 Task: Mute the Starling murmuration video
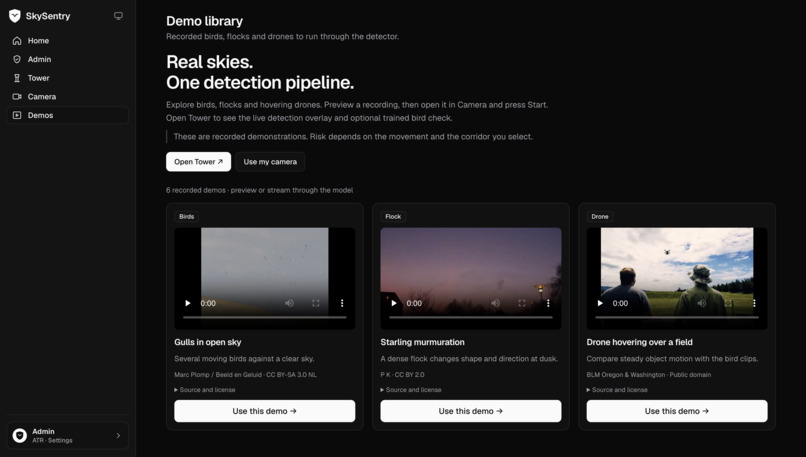496,303
